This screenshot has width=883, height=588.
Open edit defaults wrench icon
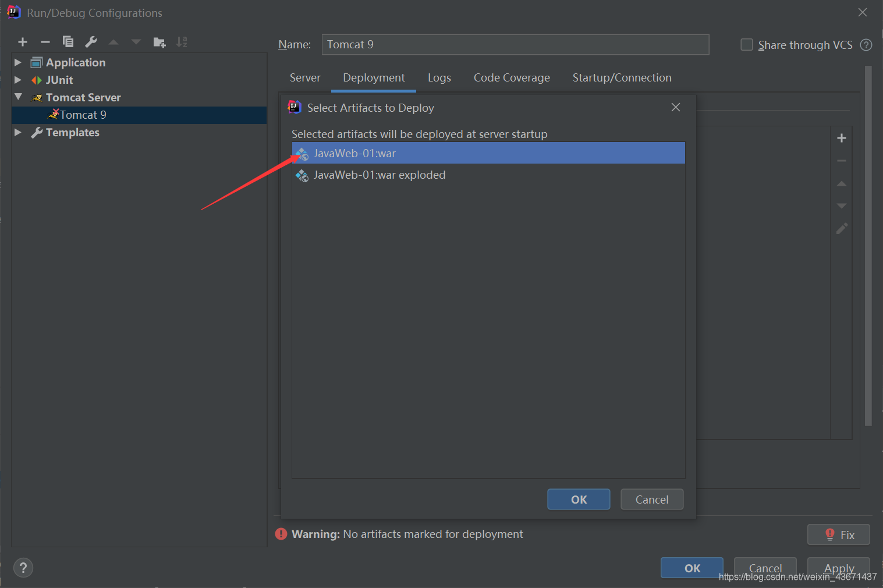point(91,42)
